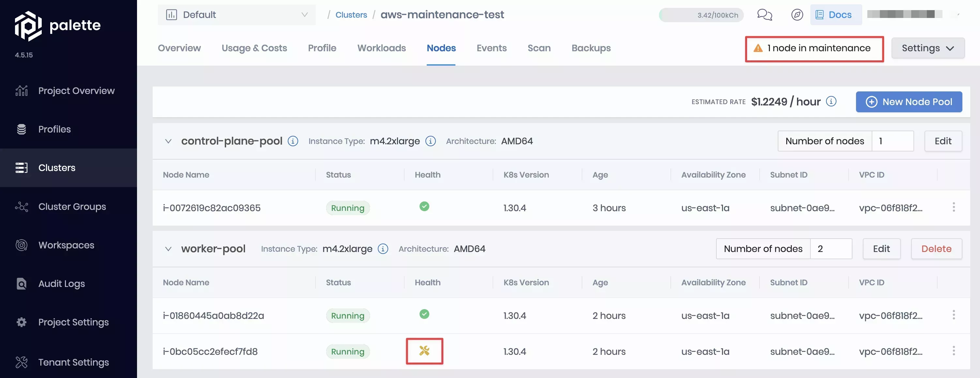Click the node count input for worker-pool
The image size is (980, 378).
(831, 248)
